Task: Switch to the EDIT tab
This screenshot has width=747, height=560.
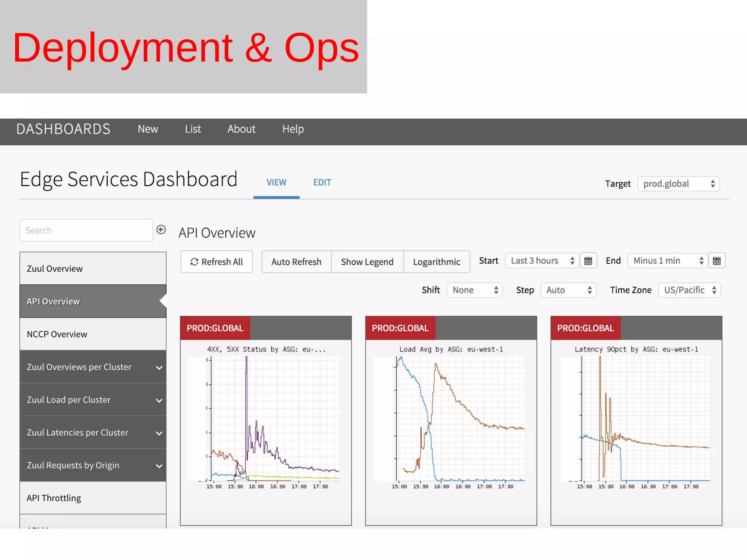Action: [322, 183]
